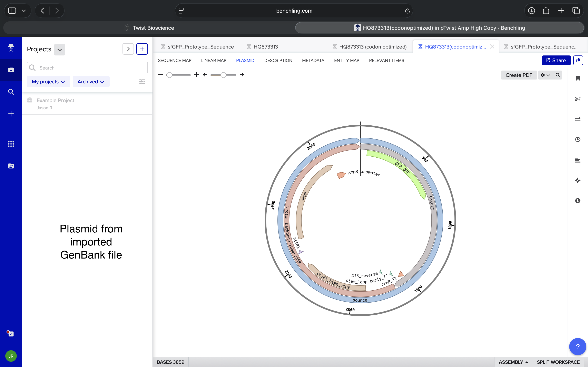Open the Projects dropdown chevron

tap(60, 50)
